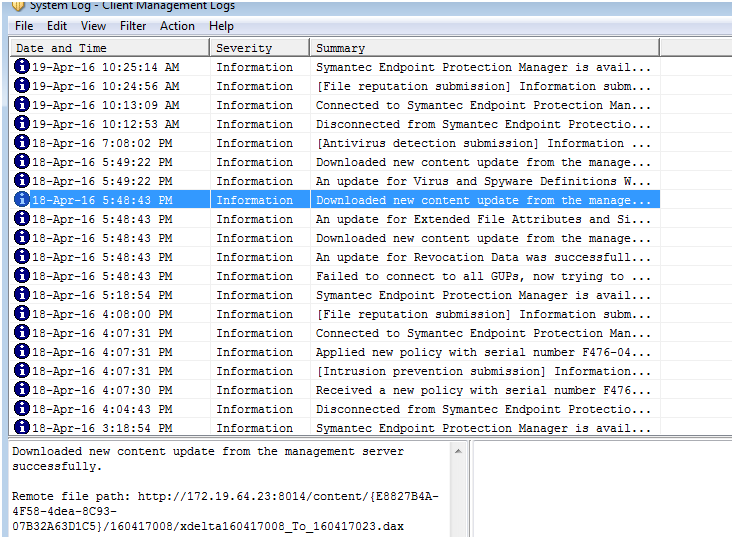This screenshot has height=539, width=734.
Task: Click info icon of Revocation Data update row
Action: point(22,257)
